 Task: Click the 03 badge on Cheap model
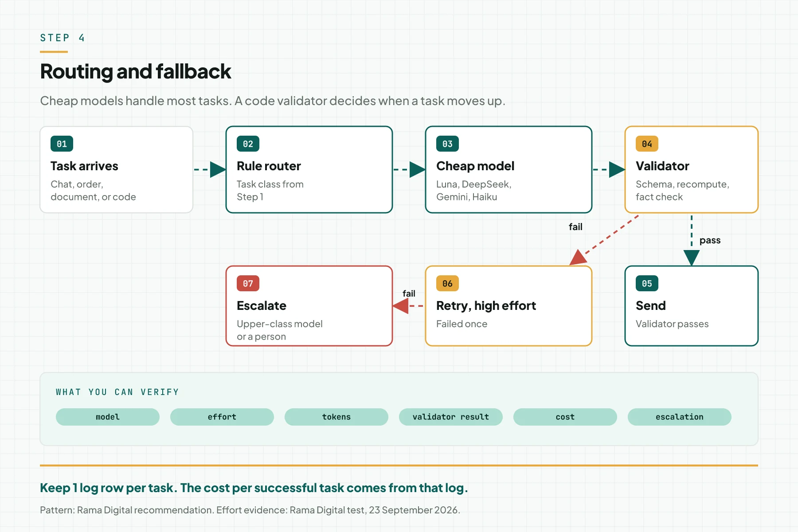(447, 144)
